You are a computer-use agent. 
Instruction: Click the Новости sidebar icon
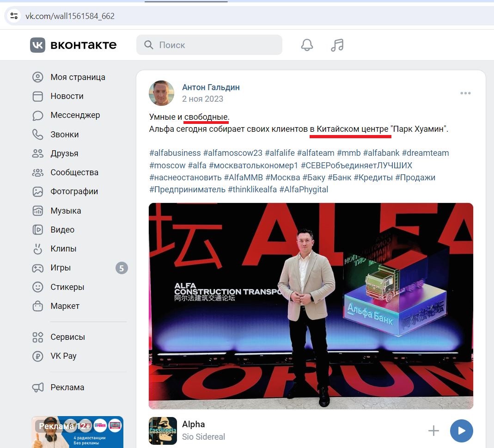(38, 96)
